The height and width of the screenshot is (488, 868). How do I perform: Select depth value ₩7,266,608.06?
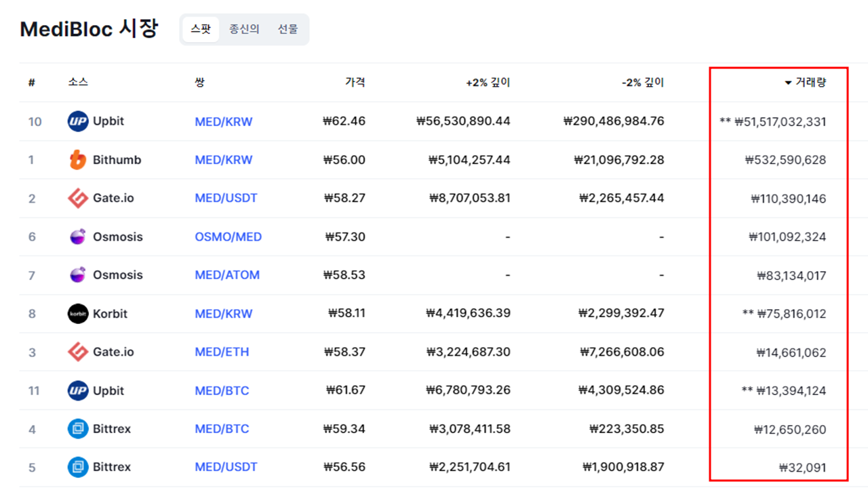pos(623,352)
